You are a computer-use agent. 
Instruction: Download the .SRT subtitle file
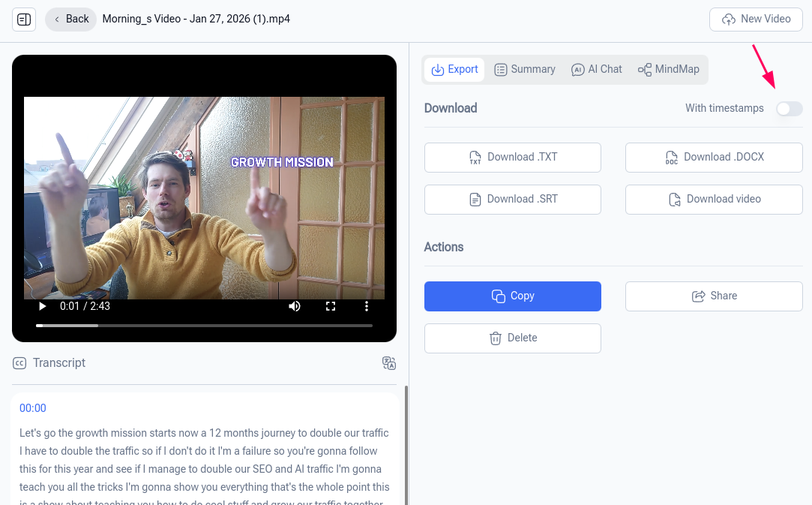click(513, 200)
